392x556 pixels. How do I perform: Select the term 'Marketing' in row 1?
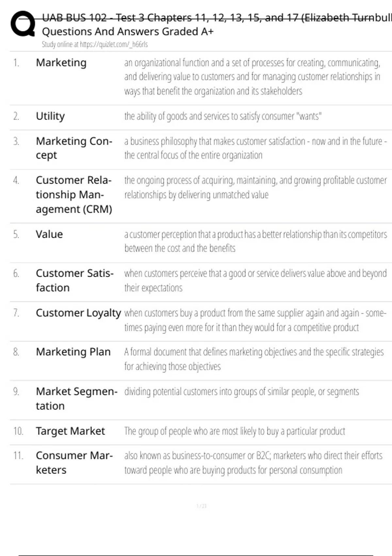pyautogui.click(x=61, y=62)
